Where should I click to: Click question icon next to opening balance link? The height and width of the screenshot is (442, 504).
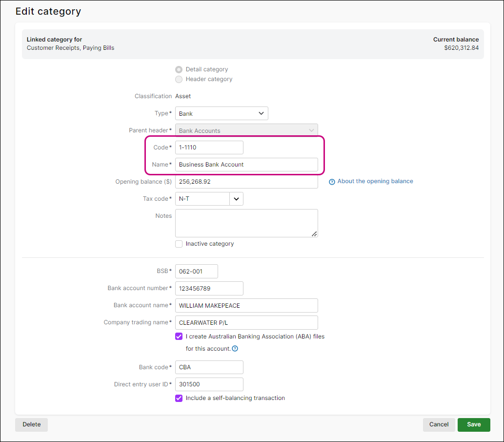point(332,182)
